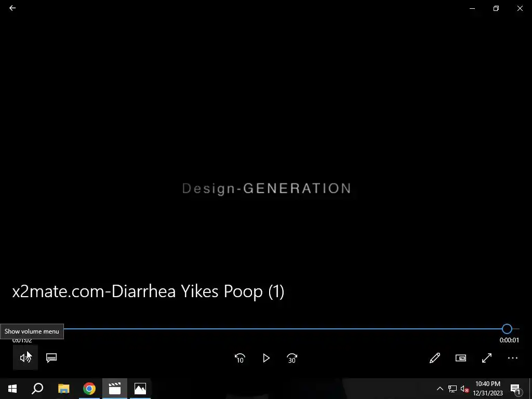The width and height of the screenshot is (532, 399).
Task: Close the video player window
Action: coord(520,8)
